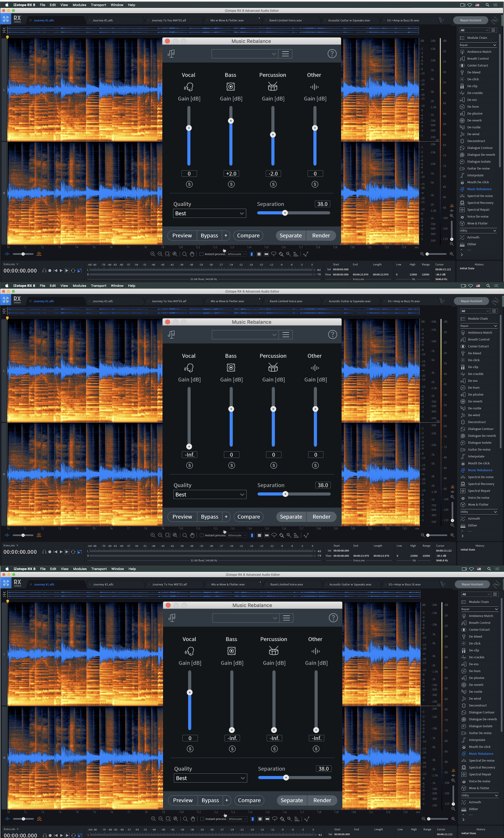Viewport: 504px width, 838px height.
Task: Click the play selection icon in middle screenshot transport
Action: pyautogui.click(x=67, y=552)
